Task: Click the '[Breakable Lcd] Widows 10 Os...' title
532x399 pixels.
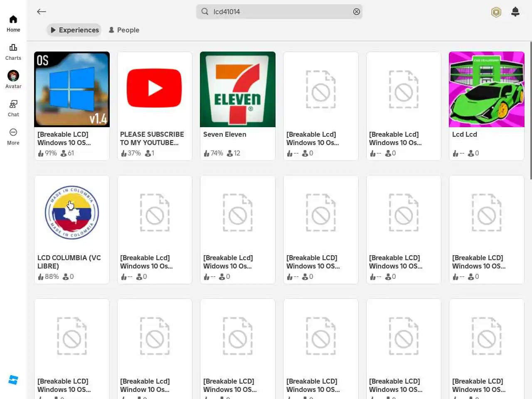Action: pos(228,262)
